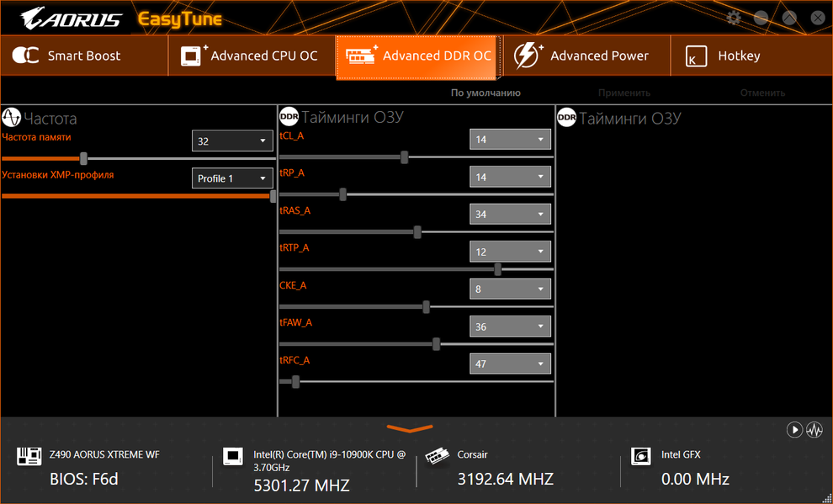The width and height of the screenshot is (833, 504).
Task: Collapse the info panel with orange chevron
Action: [x=410, y=428]
